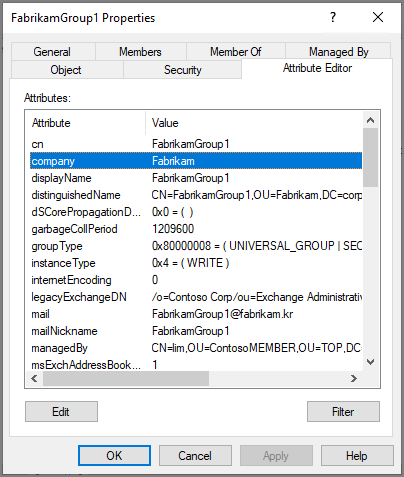
Task: Select the distinguishedName attribute row
Action: pos(196,195)
